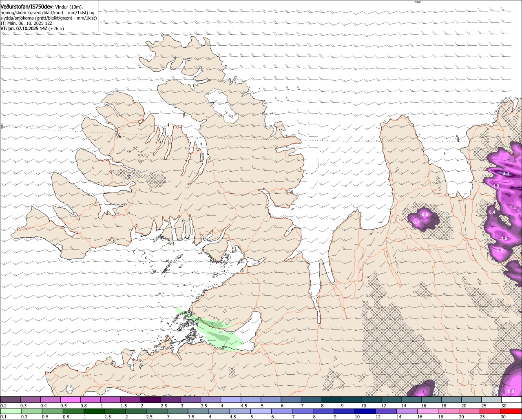The height and width of the screenshot is (420, 522).
Task: Click the Veðurstofan/IS750dev title text
Action: tap(27, 7)
